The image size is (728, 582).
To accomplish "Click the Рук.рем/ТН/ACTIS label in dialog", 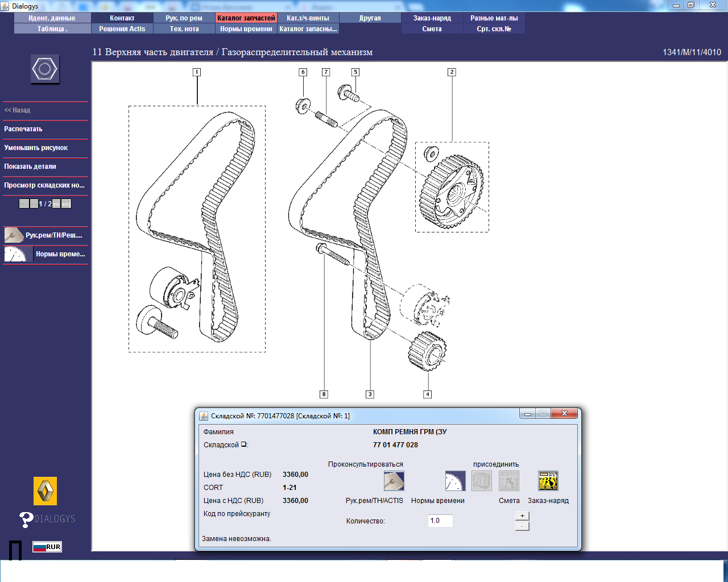I will 374,501.
